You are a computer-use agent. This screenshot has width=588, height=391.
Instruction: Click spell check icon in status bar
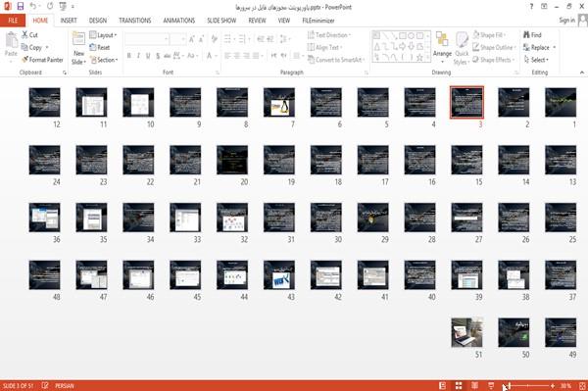[x=45, y=386]
